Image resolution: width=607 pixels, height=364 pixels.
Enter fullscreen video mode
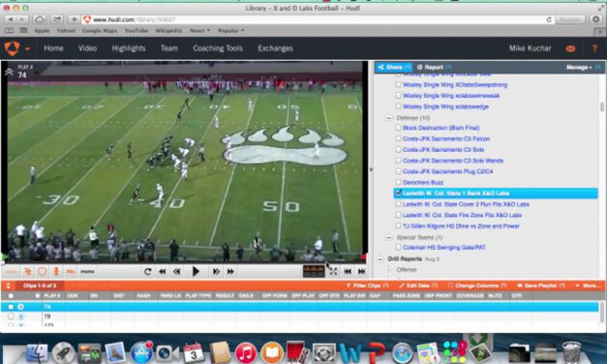click(333, 271)
